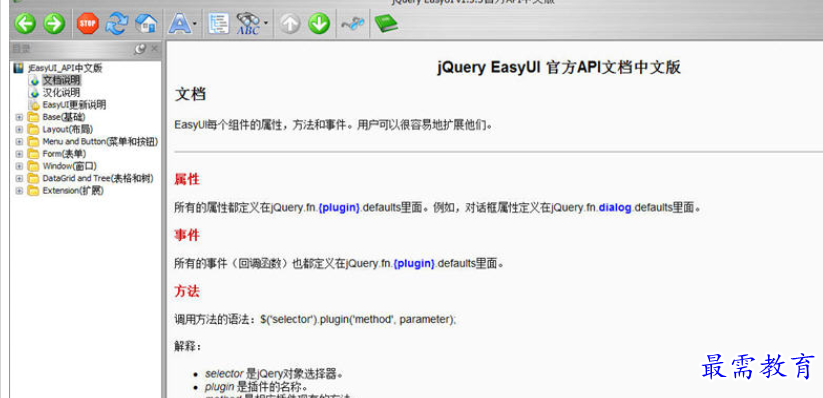The image size is (823, 398).
Task: Expand the Extension(扩展) folder
Action: click(19, 191)
